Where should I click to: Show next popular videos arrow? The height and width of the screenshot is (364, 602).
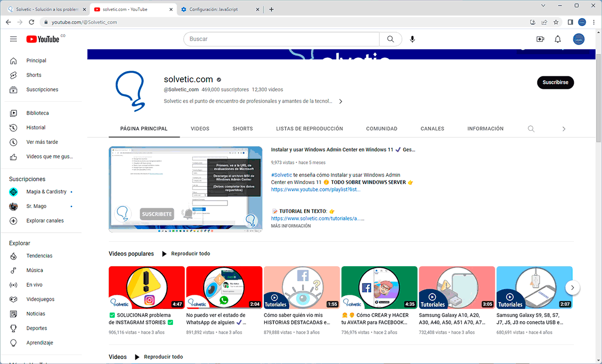click(572, 288)
